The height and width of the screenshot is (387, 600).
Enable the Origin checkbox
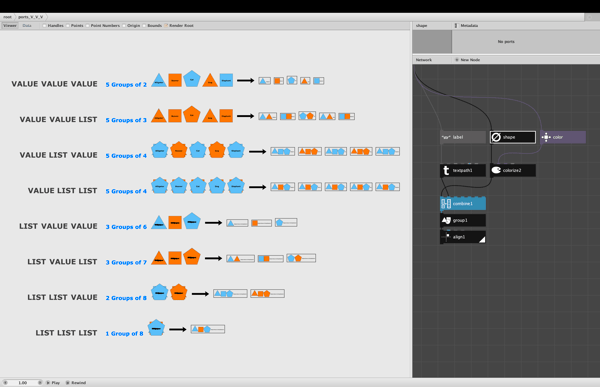[x=124, y=26]
